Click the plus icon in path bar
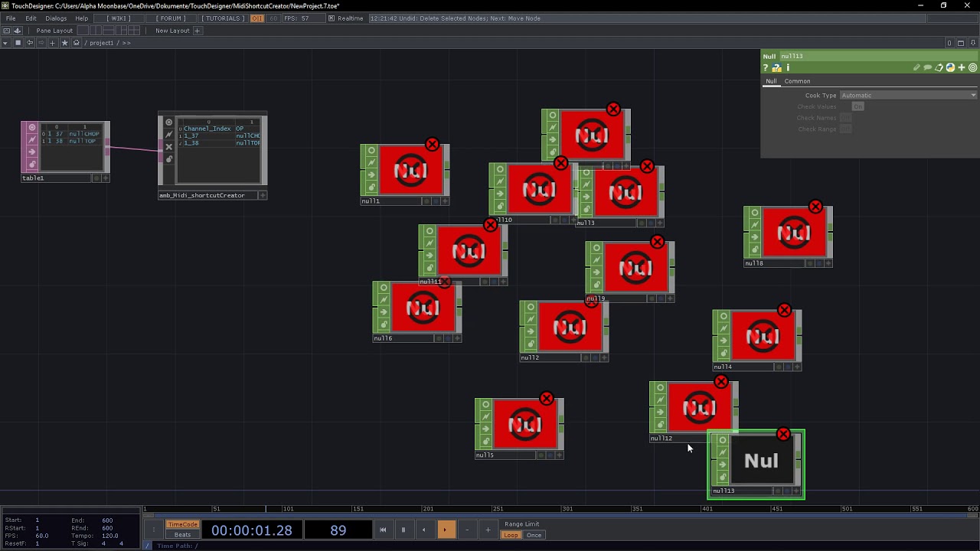Image resolution: width=980 pixels, height=551 pixels. pyautogui.click(x=52, y=43)
